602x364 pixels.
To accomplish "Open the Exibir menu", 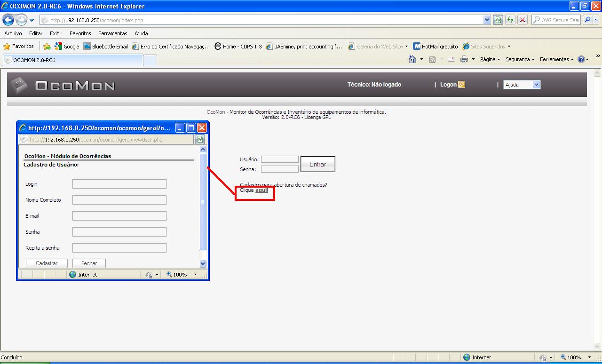I will click(x=55, y=33).
